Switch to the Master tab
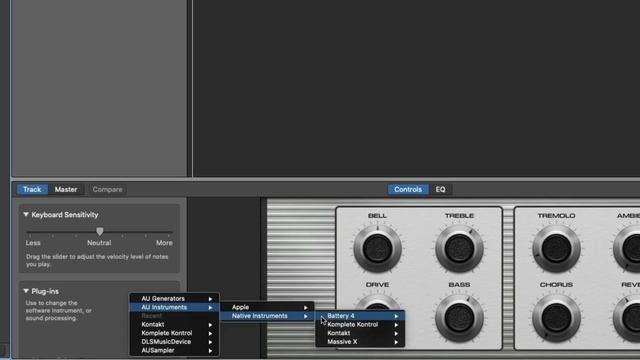640x360 pixels. [x=66, y=189]
